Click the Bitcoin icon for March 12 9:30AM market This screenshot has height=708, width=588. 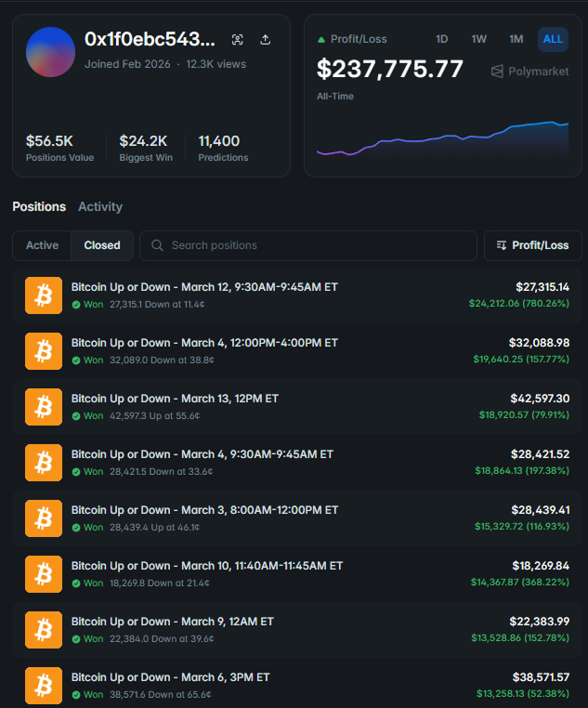tap(44, 295)
